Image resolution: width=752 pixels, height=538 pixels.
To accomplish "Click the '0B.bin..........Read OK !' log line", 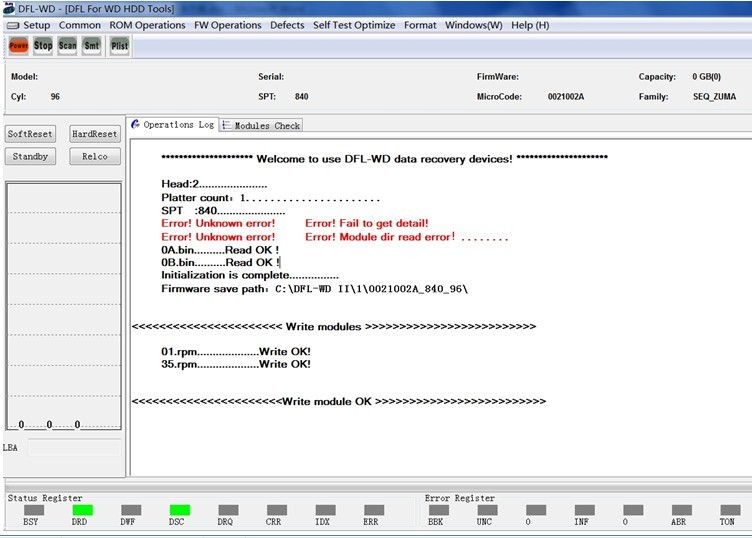I will 220,263.
